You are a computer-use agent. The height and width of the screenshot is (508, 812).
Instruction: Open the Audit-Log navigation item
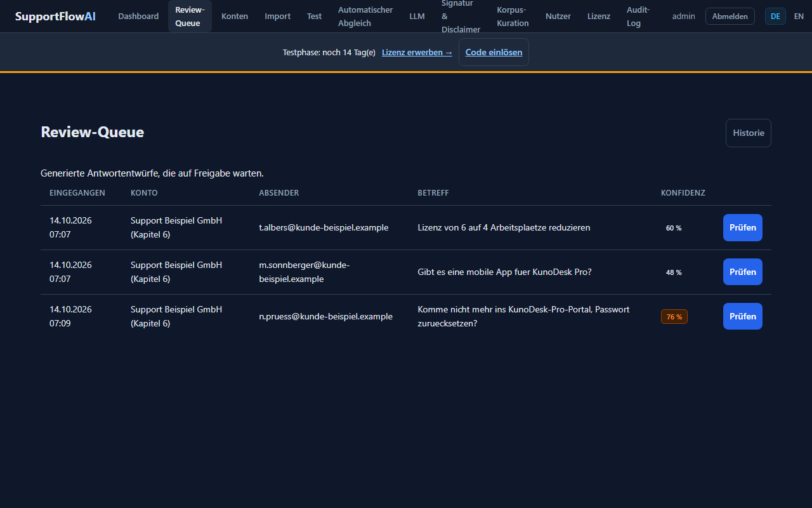638,17
